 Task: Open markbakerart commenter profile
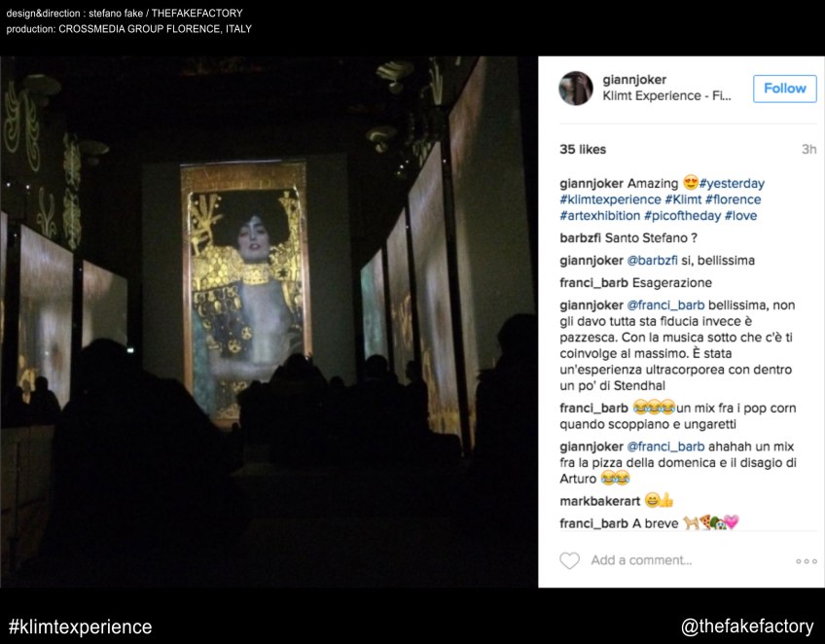point(600,501)
